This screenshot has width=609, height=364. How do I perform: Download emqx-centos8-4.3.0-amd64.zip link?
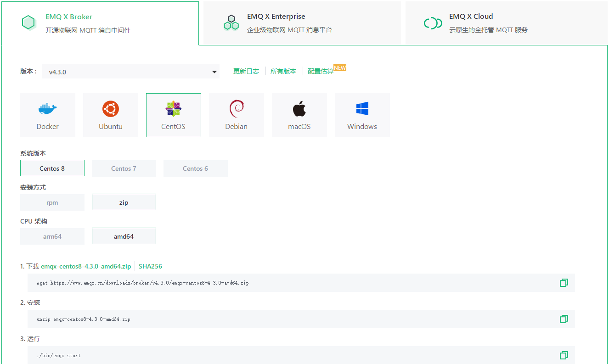click(86, 266)
